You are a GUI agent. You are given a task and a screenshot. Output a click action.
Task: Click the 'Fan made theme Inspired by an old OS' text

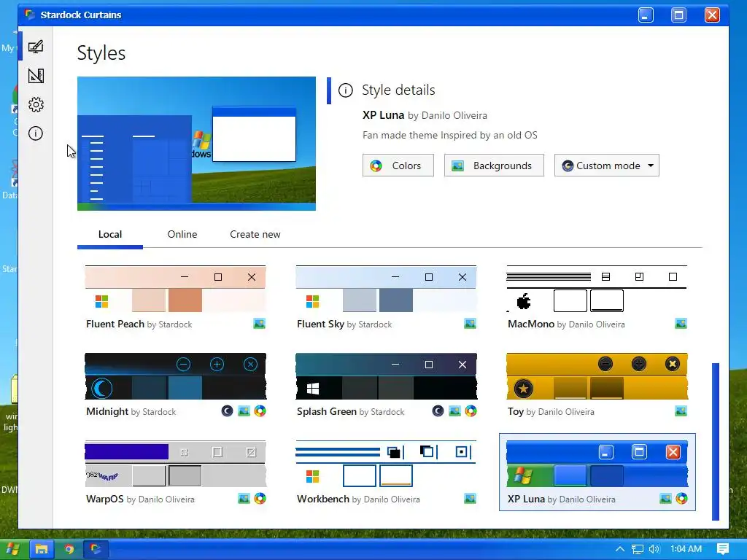coord(449,135)
